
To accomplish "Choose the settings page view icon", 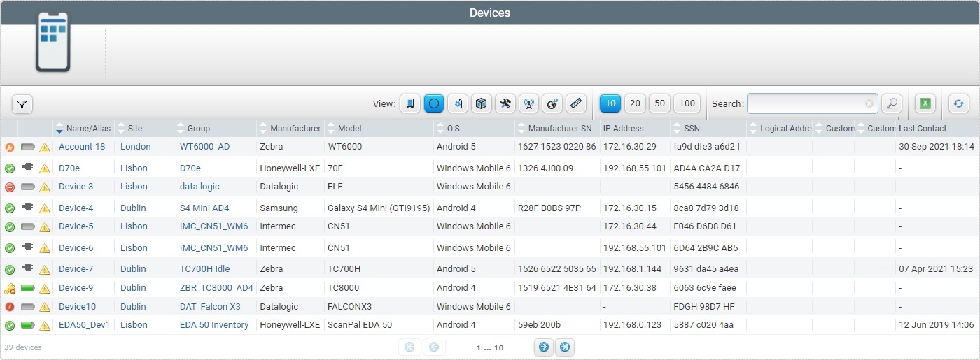I will coord(458,103).
